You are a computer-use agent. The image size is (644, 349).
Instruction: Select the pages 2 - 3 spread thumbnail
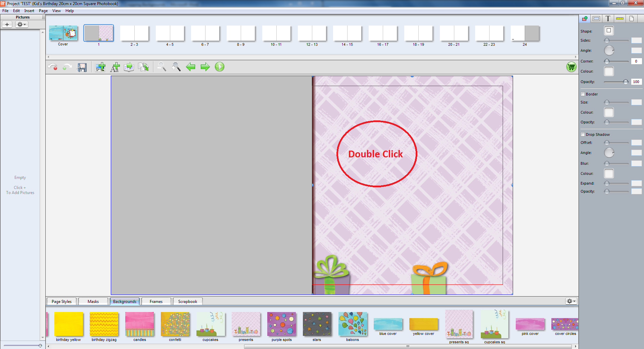pos(134,34)
